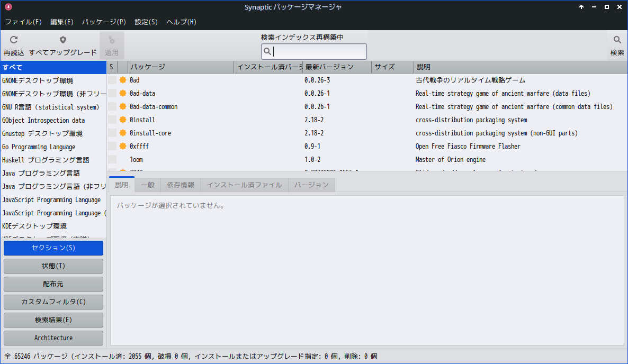Select GObject Introspection data section
The width and height of the screenshot is (628, 364).
point(53,121)
